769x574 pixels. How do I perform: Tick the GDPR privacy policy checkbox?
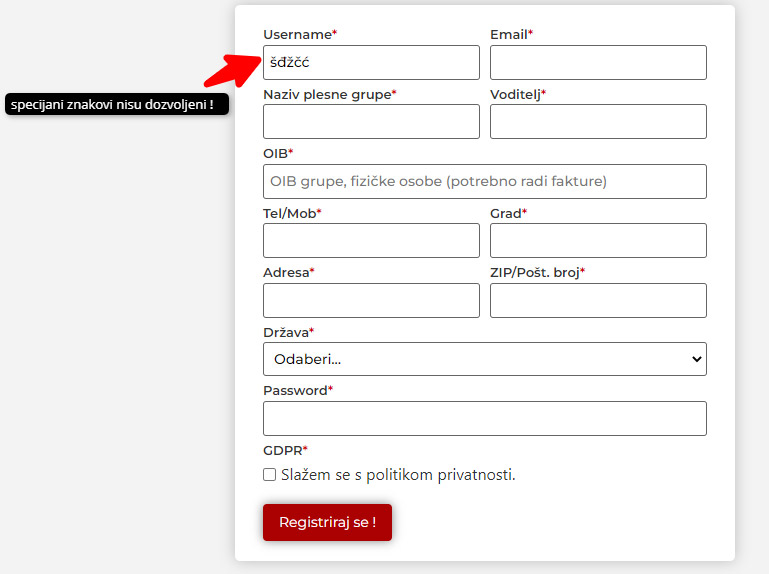pyautogui.click(x=270, y=475)
